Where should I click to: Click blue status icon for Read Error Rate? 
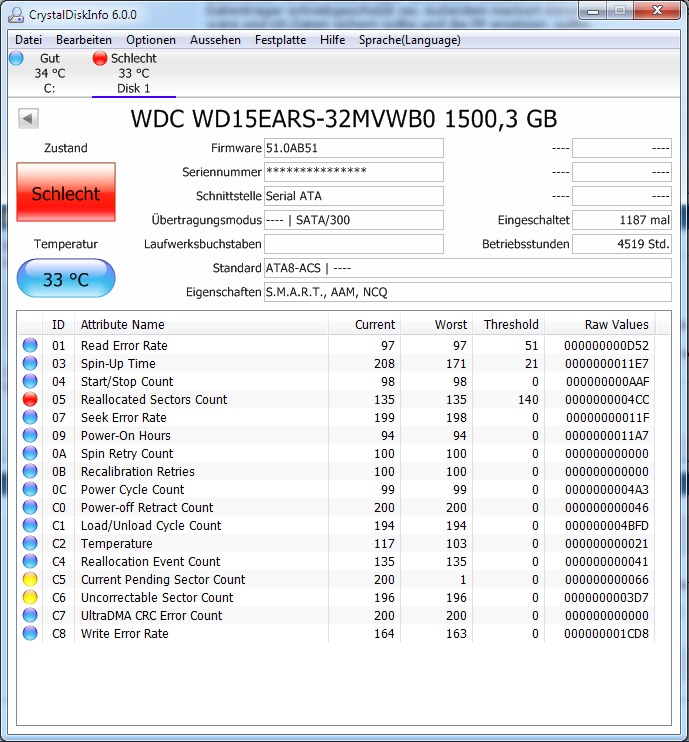click(x=30, y=345)
